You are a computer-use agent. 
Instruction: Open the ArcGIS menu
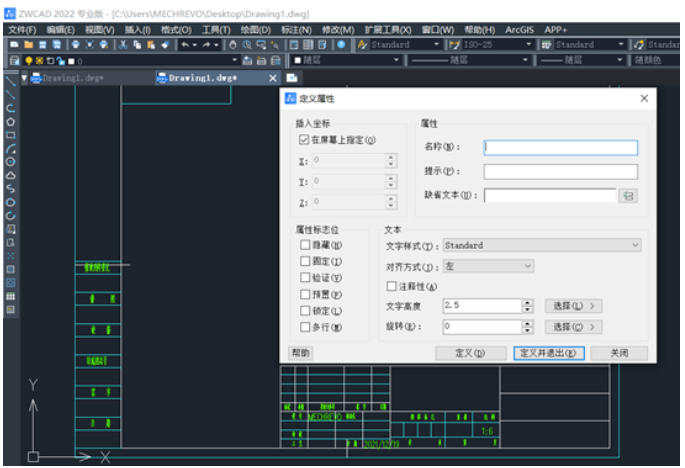(x=519, y=30)
